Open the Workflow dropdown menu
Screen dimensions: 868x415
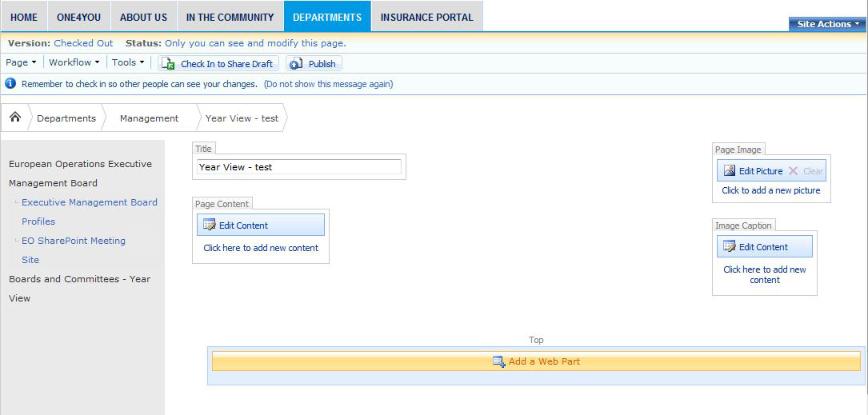coord(74,62)
